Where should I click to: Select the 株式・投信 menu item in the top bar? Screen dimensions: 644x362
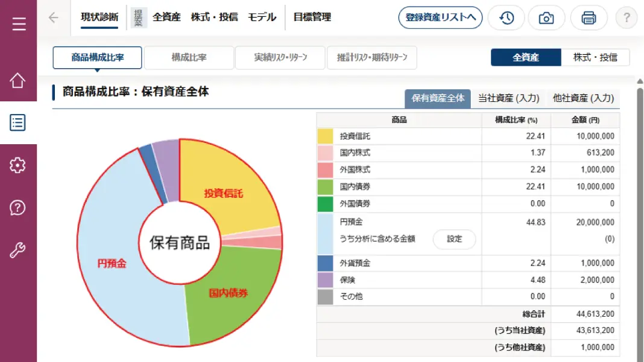coord(214,17)
